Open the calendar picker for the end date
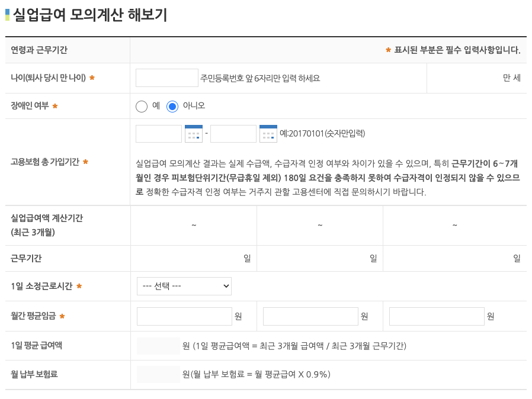 tap(270, 133)
